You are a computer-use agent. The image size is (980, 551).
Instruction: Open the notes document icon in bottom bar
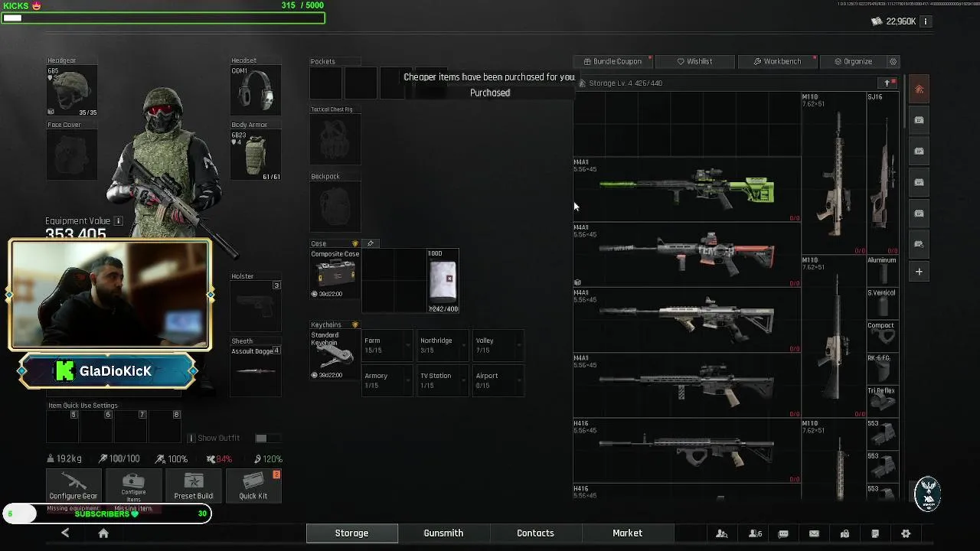pos(875,533)
